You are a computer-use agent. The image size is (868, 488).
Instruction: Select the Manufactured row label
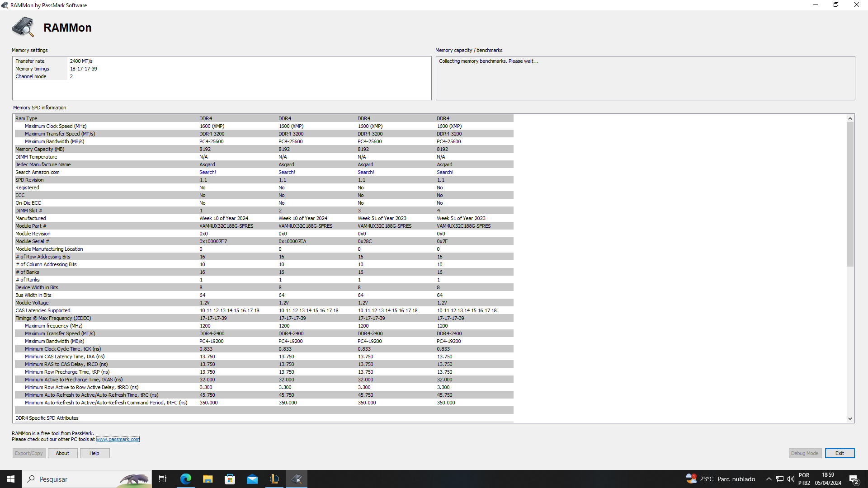pyautogui.click(x=30, y=218)
